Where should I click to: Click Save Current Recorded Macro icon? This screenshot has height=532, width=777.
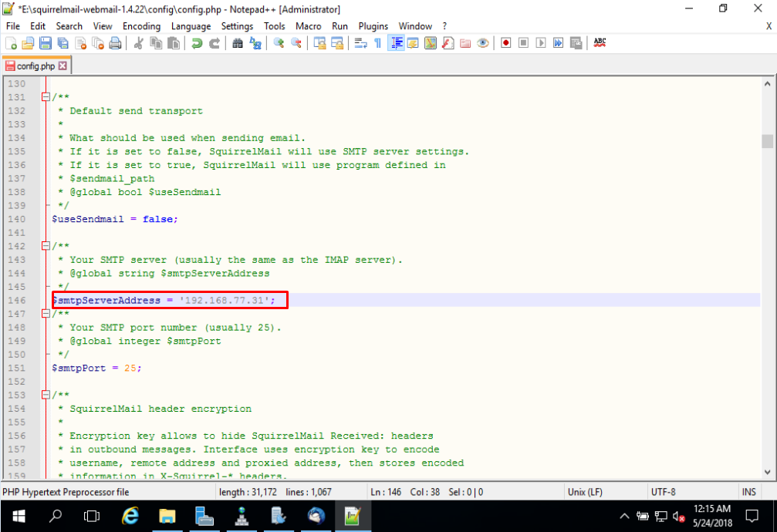576,43
